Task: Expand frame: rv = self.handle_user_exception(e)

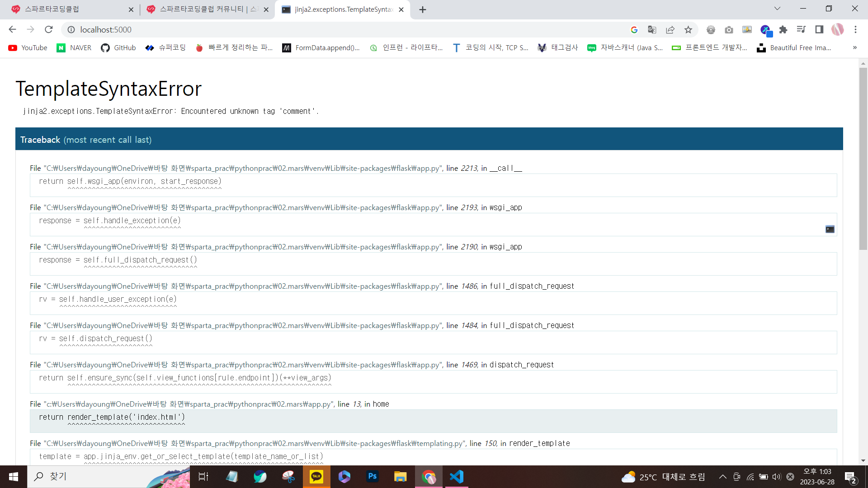Action: pyautogui.click(x=433, y=303)
